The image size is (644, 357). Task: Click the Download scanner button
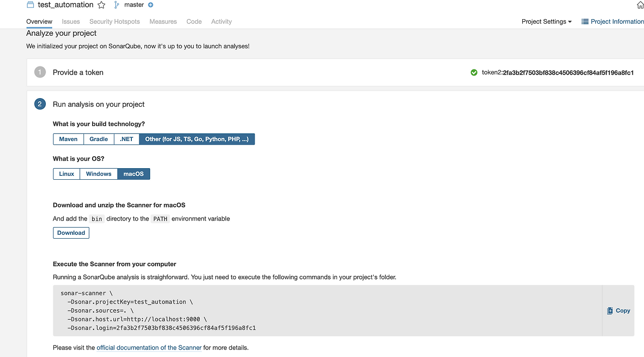[71, 233]
